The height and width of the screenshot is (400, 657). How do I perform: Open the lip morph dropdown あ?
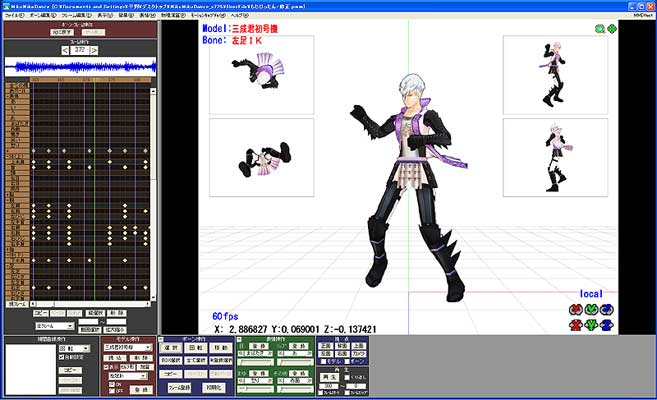[x=295, y=354]
